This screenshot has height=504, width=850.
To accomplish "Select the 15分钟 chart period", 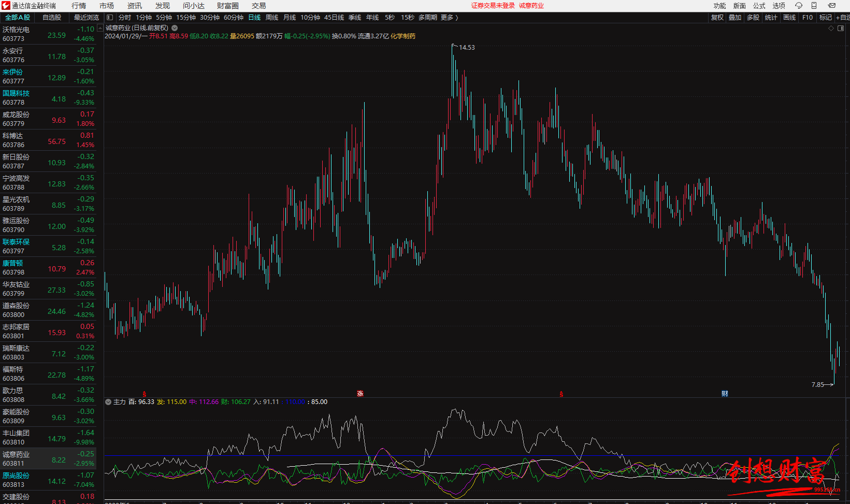I will coord(186,18).
